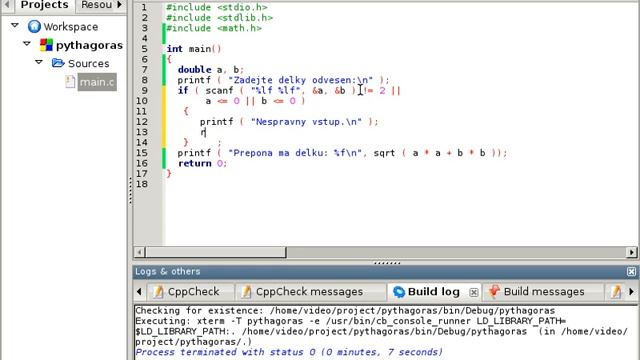Screen dimensions: 640x360
Task: Select the Build log tab
Action: coord(433,291)
